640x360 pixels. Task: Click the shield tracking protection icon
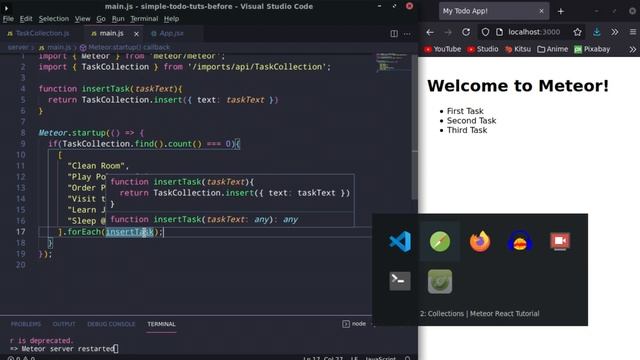click(x=485, y=32)
